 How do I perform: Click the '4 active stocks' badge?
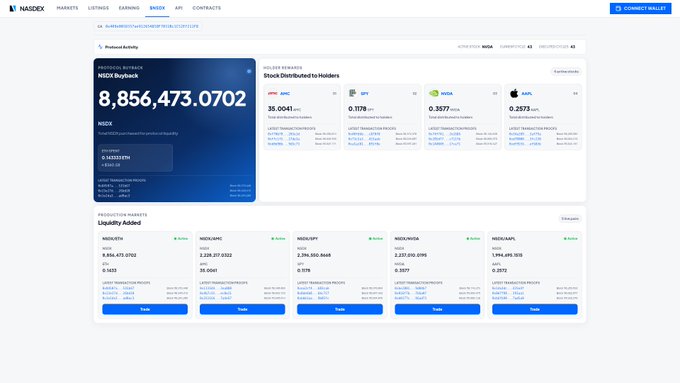pos(566,72)
